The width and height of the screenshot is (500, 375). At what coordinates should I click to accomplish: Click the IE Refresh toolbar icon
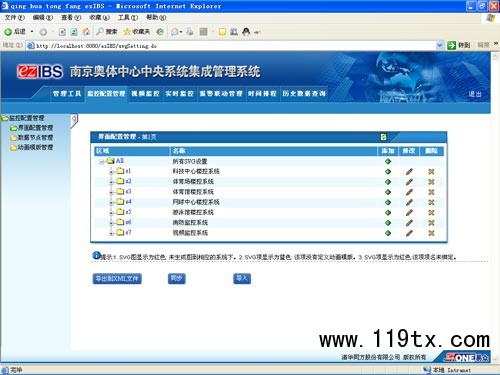pos(74,32)
